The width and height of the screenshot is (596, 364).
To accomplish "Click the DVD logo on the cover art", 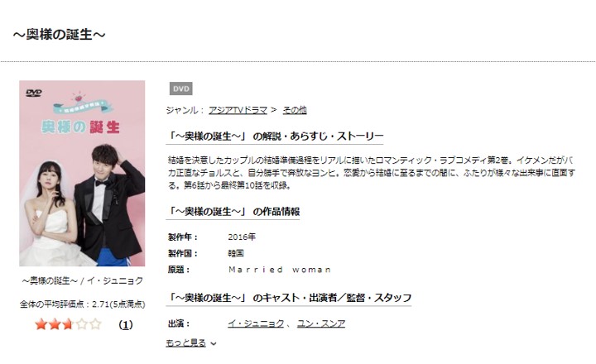I will tap(34, 93).
